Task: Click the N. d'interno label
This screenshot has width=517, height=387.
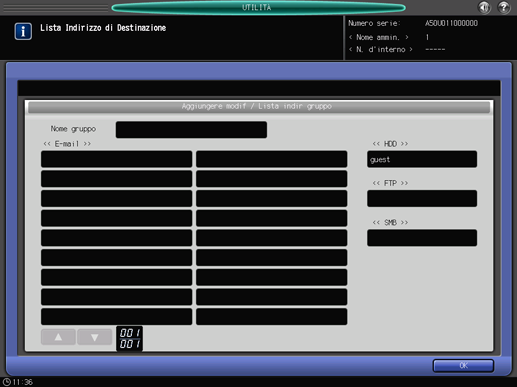Action: 380,50
